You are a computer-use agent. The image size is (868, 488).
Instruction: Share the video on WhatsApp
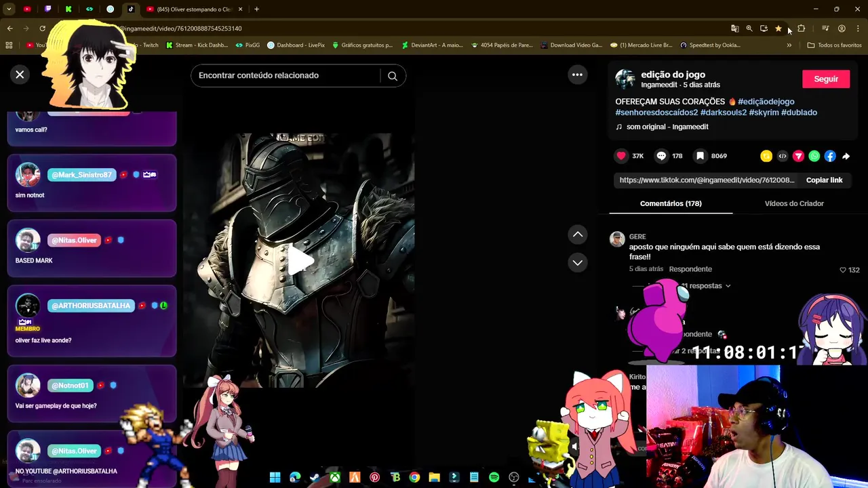[x=814, y=156]
